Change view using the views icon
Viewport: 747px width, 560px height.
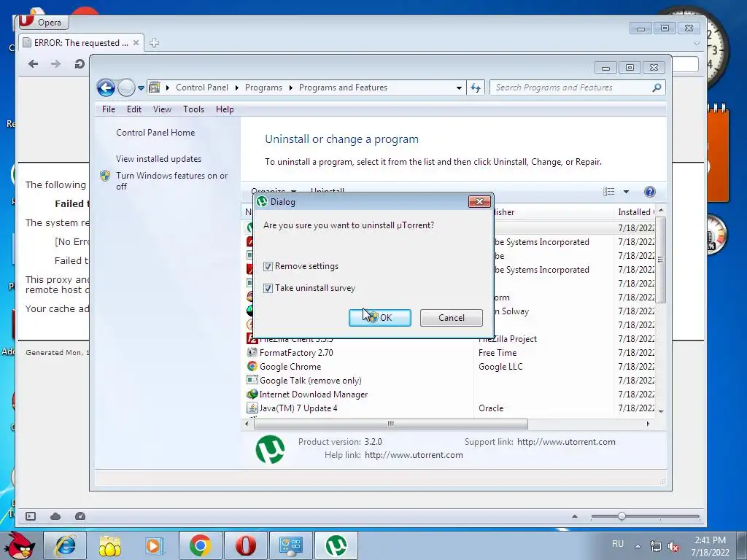(x=609, y=192)
